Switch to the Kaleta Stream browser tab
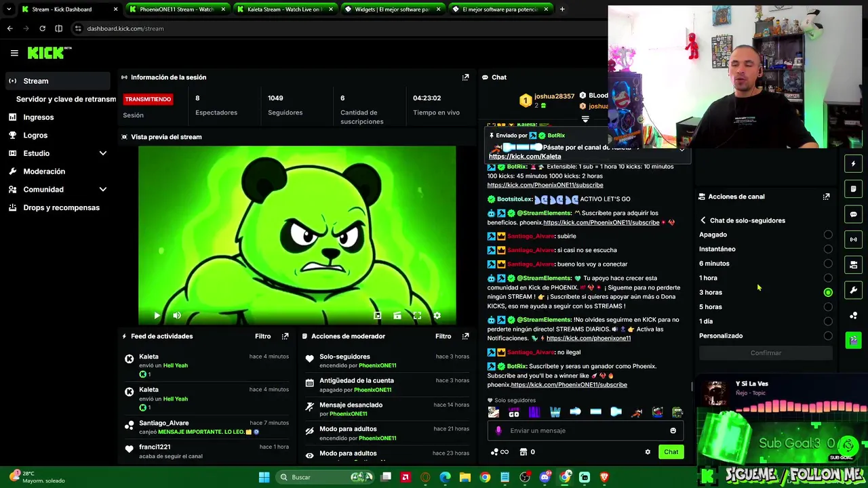 (285, 9)
